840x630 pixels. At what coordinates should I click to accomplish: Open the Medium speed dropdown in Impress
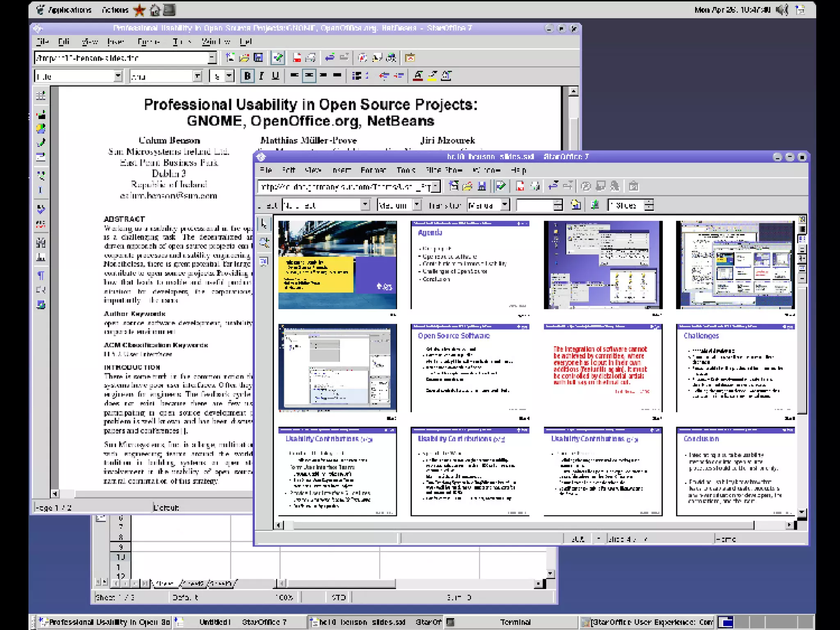coord(417,205)
